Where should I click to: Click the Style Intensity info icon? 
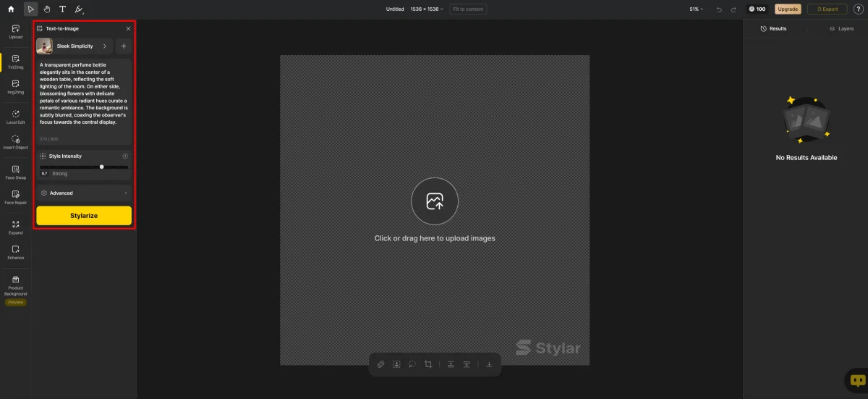125,156
